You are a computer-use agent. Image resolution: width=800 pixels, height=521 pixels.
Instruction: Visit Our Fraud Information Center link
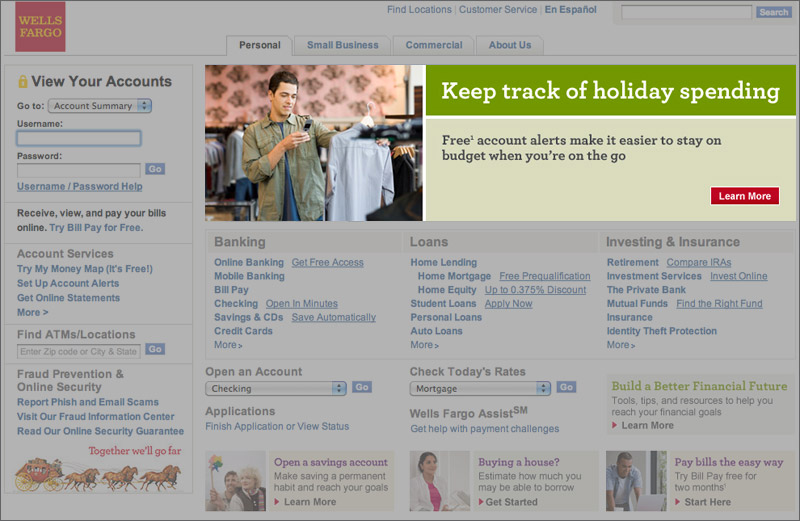pyautogui.click(x=95, y=417)
